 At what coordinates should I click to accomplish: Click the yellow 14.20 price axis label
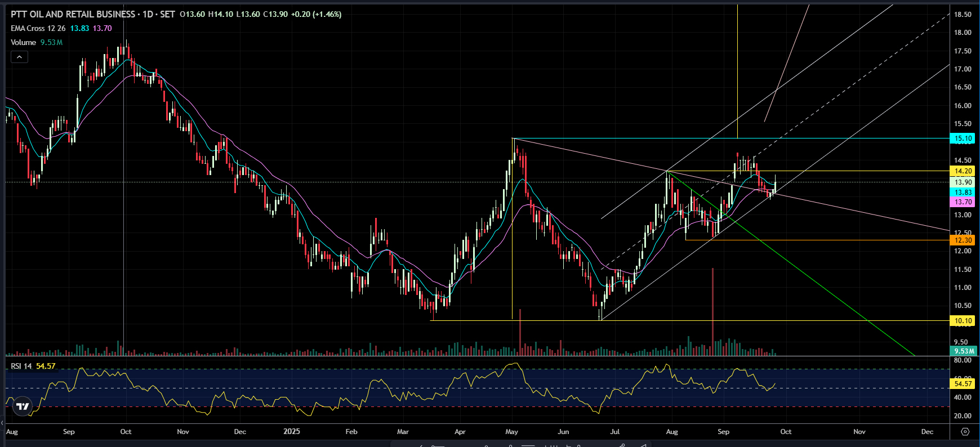(963, 171)
